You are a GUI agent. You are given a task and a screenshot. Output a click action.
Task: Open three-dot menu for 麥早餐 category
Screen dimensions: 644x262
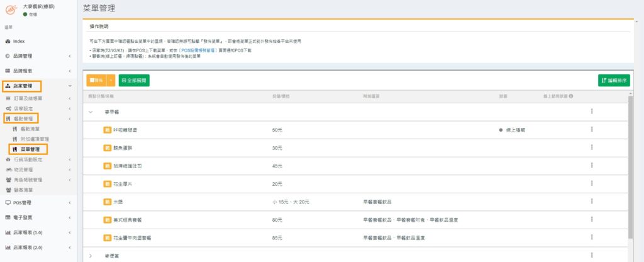pos(591,111)
